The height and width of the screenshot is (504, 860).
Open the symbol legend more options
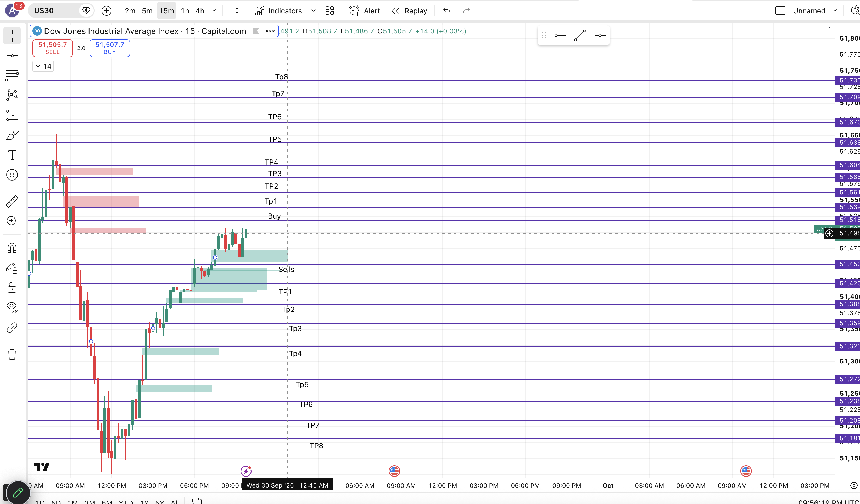tap(270, 31)
